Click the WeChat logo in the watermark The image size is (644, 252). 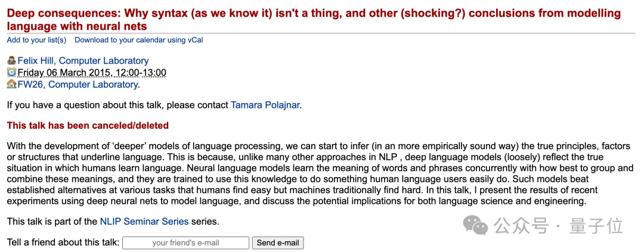(x=475, y=225)
